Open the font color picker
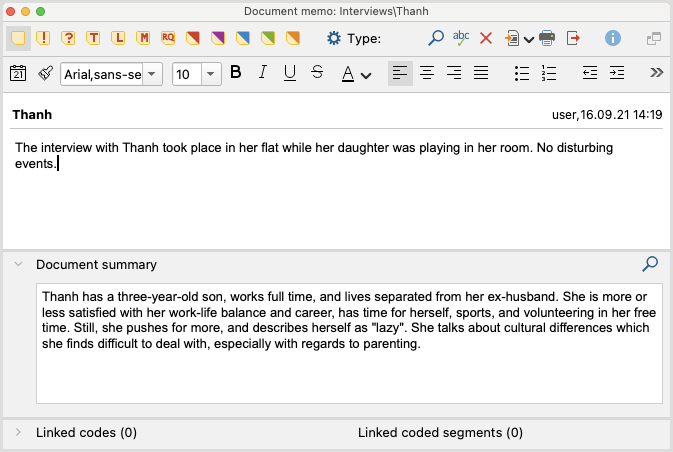Screen dimensions: 673x452 (356, 73)
